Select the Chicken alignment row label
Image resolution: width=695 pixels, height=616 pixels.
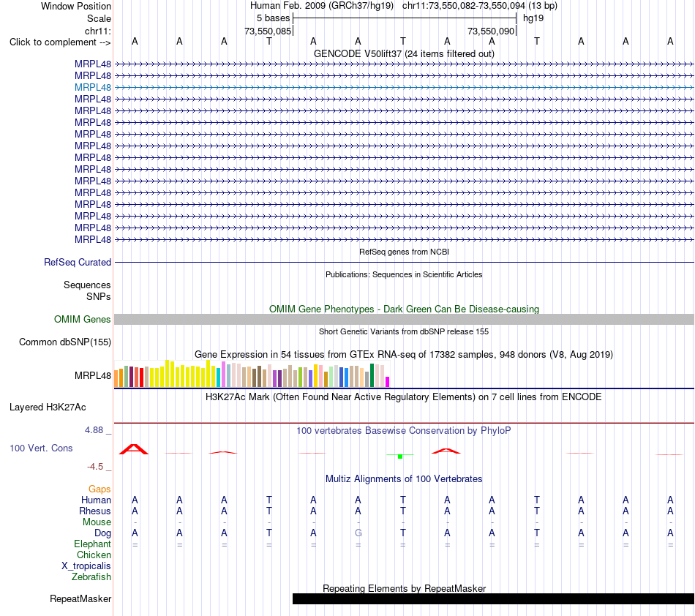point(94,555)
